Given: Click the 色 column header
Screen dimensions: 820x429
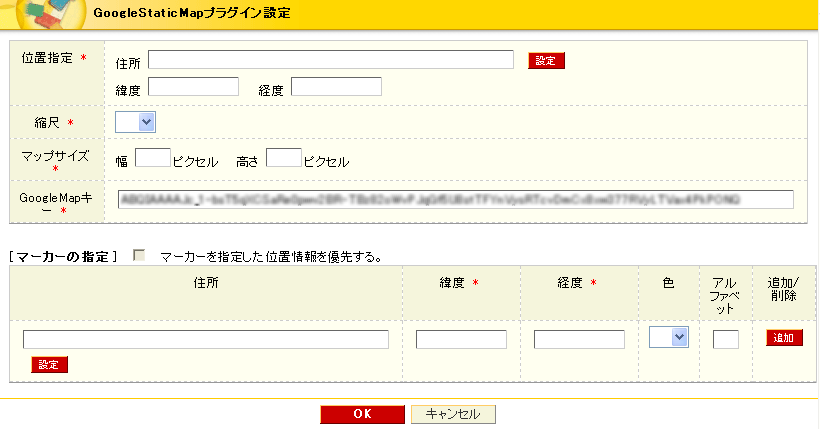Looking at the screenshot, I should click(x=668, y=283).
